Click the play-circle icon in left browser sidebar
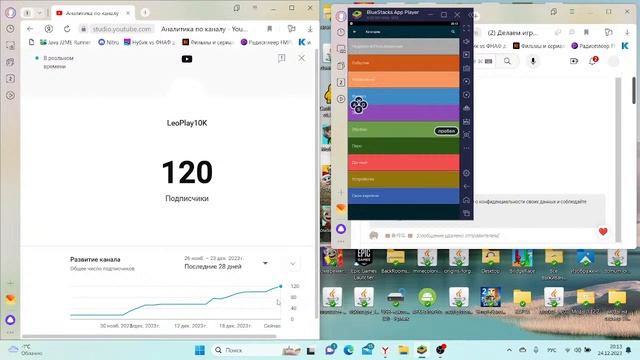The width and height of the screenshot is (640, 360). click(x=10, y=95)
